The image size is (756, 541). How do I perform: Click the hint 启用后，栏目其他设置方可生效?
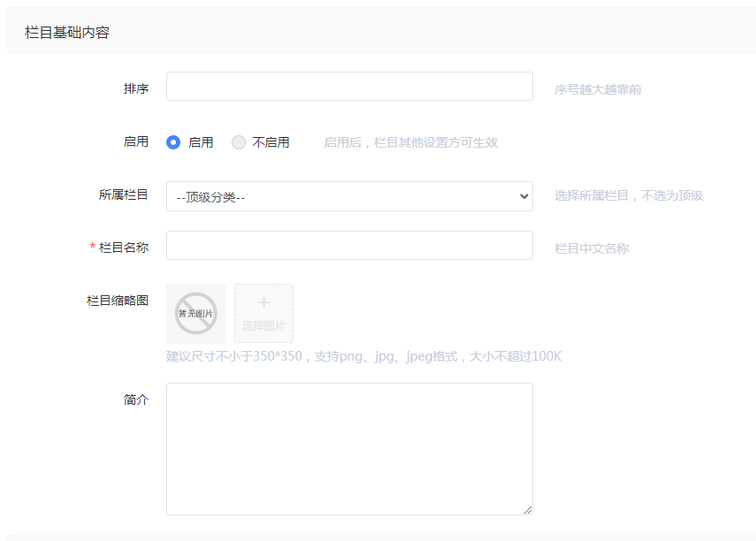coord(410,142)
